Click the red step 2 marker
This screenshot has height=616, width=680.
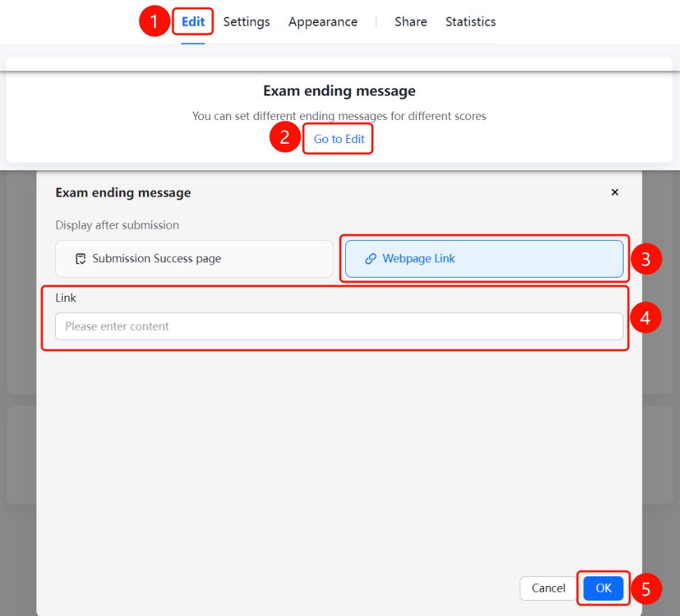tap(285, 137)
